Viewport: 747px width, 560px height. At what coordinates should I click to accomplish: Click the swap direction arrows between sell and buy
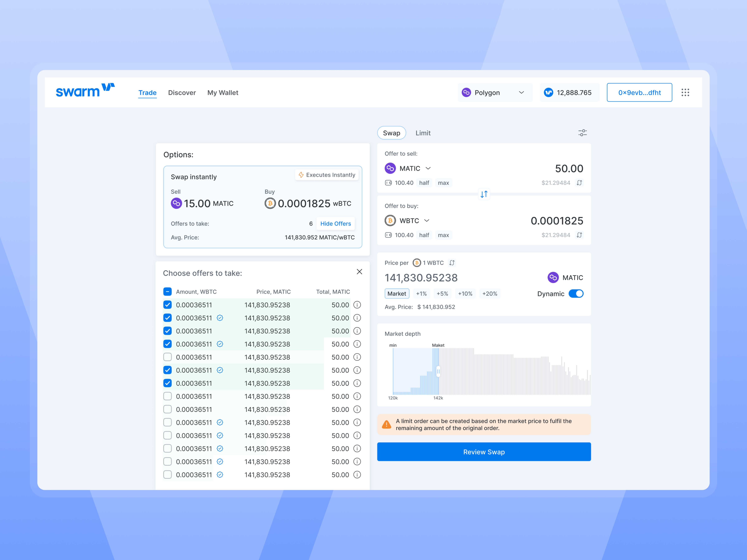pyautogui.click(x=484, y=194)
